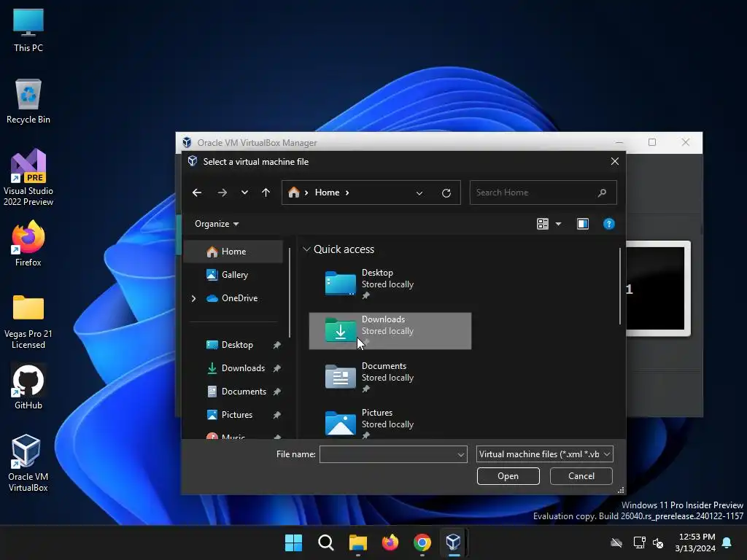Open pinned Desktop in navigation pane
The height and width of the screenshot is (560, 747).
pos(237,345)
